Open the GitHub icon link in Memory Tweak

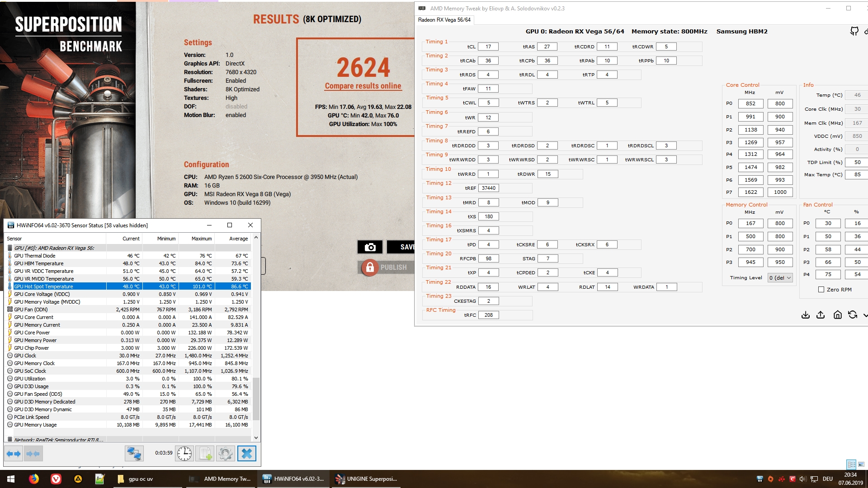[854, 31]
